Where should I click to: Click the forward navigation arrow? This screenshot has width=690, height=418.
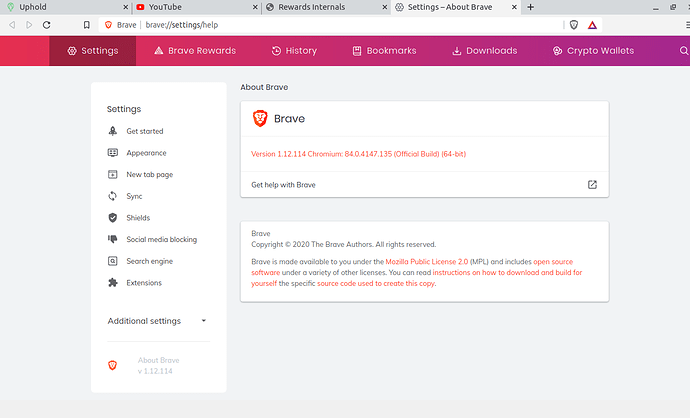[x=29, y=25]
